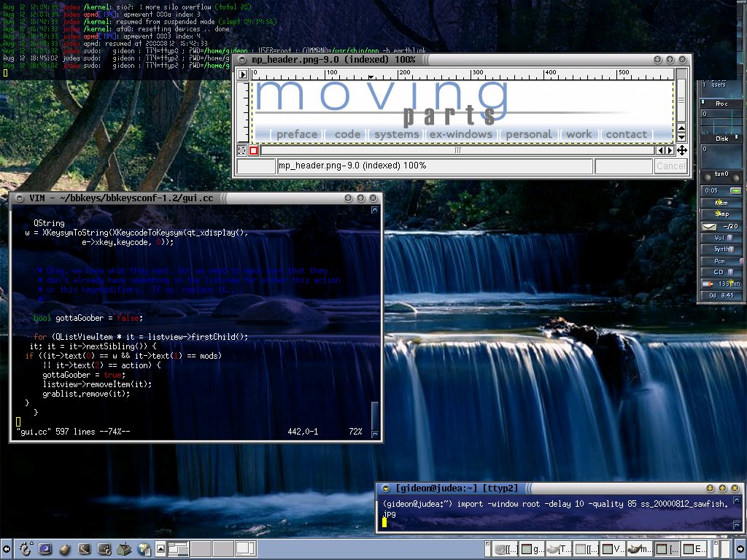Click the ttyp2 terminal scrollbar up arrow
The height and width of the screenshot is (560, 747).
(737, 500)
